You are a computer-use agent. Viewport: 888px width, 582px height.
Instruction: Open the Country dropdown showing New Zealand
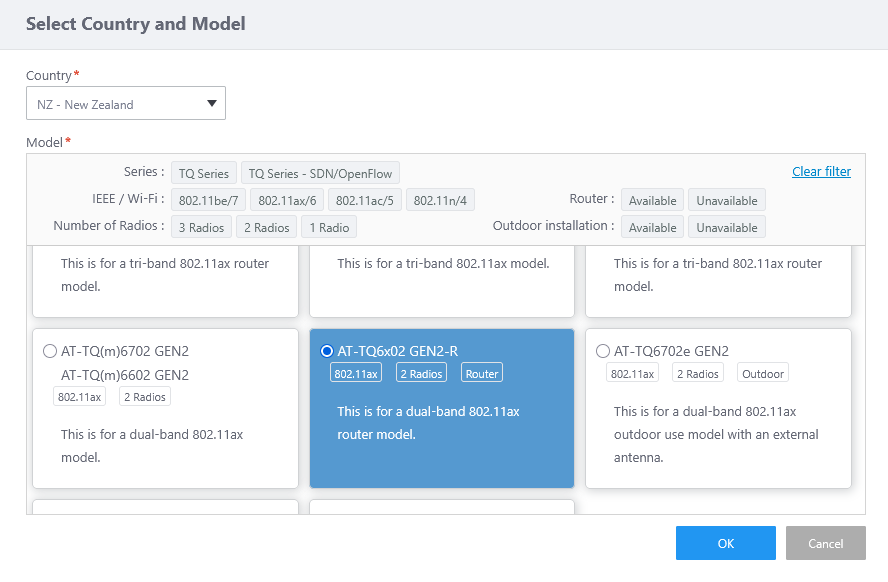pos(126,103)
